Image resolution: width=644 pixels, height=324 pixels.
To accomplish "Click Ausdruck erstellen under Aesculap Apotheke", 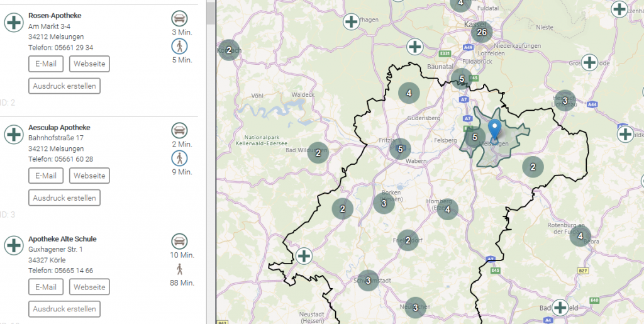I will point(65,198).
